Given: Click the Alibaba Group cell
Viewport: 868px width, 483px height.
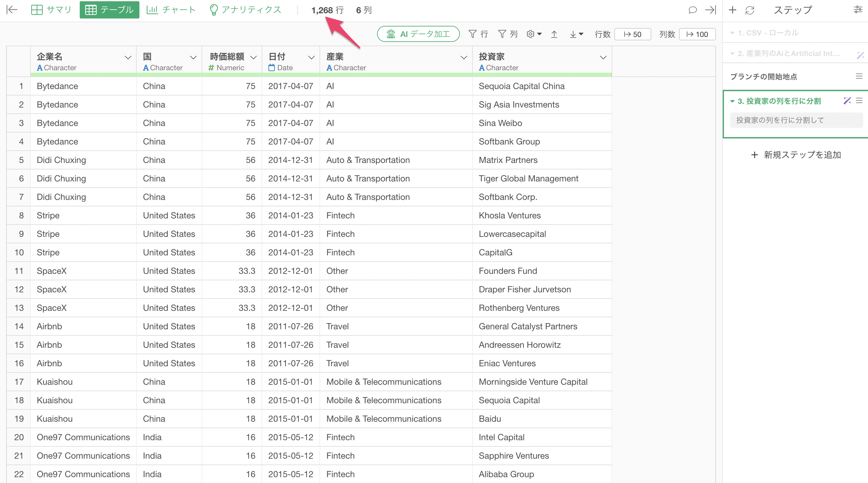Looking at the screenshot, I should tap(542, 474).
